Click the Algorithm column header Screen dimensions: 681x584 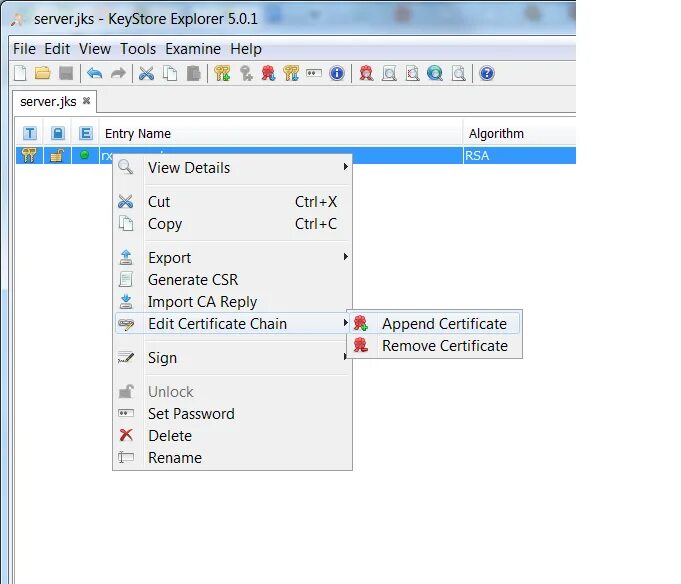(x=520, y=133)
